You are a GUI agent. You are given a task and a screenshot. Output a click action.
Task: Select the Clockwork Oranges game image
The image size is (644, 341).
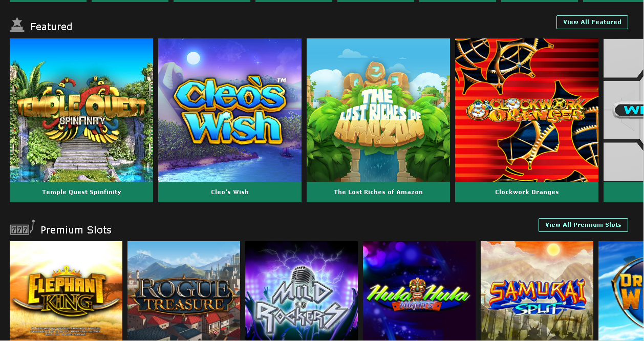click(x=527, y=110)
